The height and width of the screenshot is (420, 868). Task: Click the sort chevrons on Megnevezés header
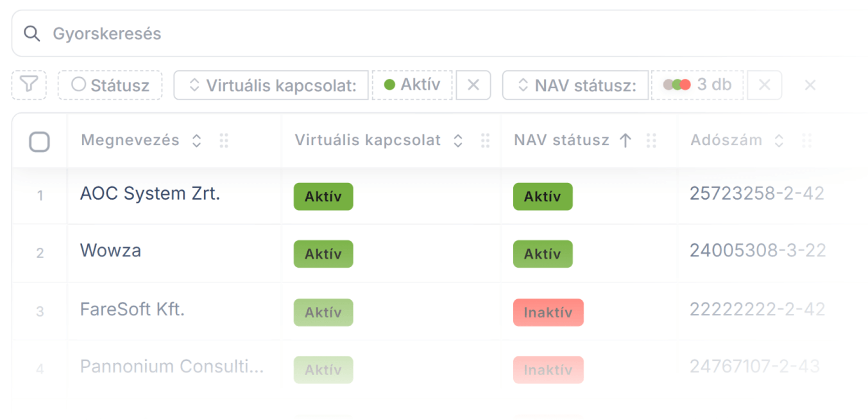tap(196, 140)
